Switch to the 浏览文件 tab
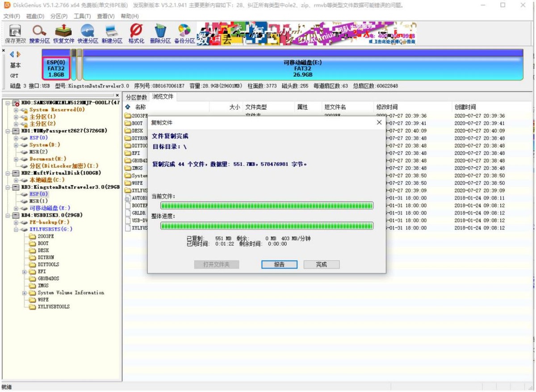Viewport: 536px width, 392px height. 163,96
